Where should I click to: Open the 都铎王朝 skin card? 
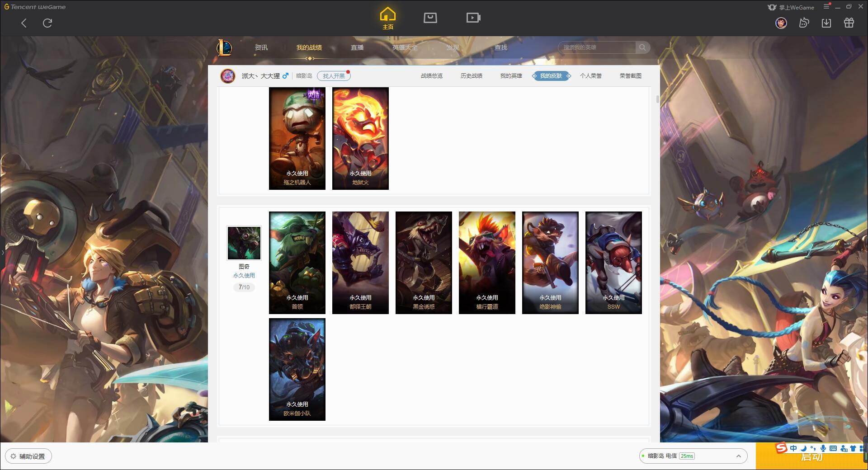(360, 263)
